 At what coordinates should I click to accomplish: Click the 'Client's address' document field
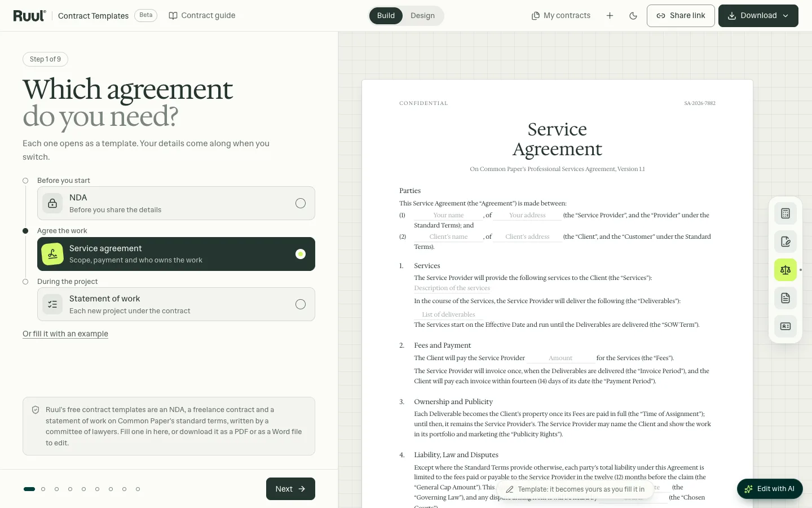pyautogui.click(x=527, y=237)
